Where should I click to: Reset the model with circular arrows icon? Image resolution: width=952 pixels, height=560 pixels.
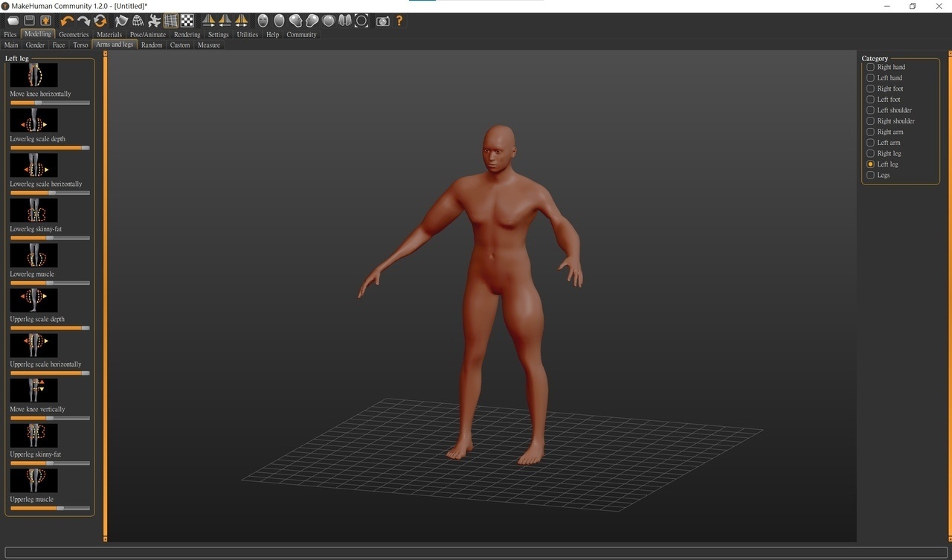pos(100,21)
